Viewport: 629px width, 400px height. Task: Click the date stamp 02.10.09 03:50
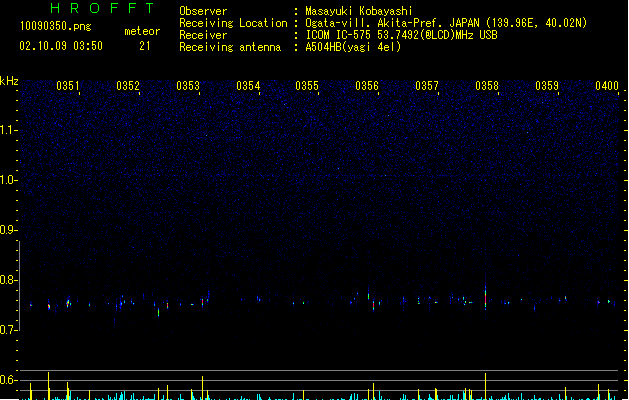pos(61,46)
